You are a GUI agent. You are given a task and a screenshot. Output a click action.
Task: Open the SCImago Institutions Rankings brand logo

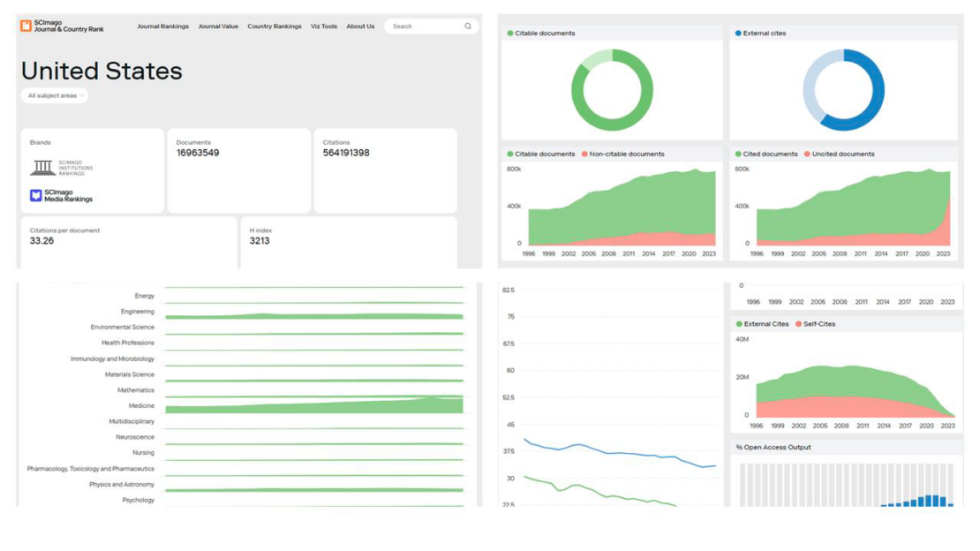(62, 168)
